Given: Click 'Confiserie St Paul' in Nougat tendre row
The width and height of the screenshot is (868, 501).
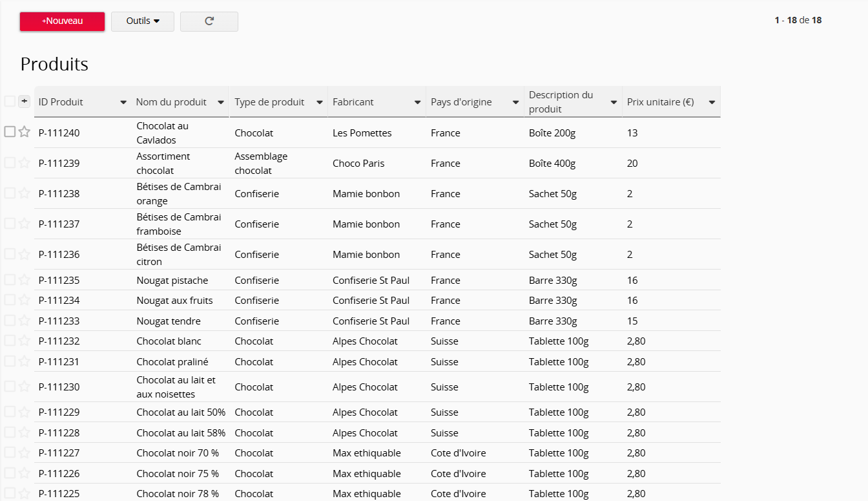Looking at the screenshot, I should tap(371, 321).
